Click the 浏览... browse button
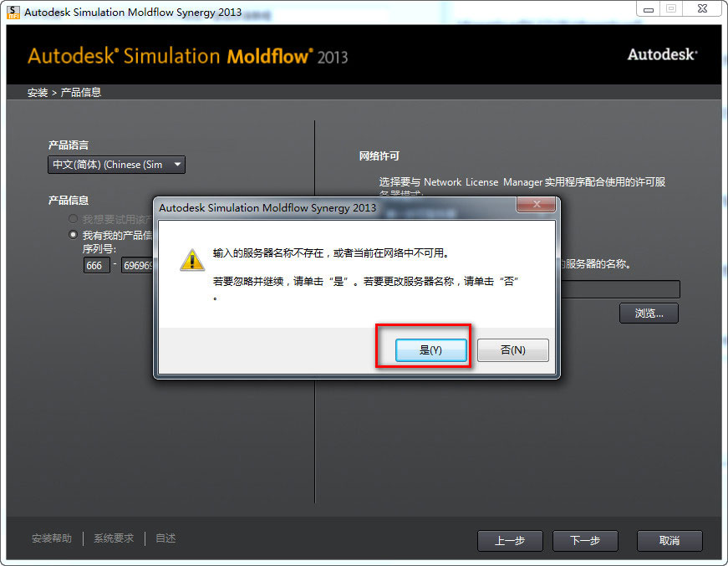 (649, 314)
